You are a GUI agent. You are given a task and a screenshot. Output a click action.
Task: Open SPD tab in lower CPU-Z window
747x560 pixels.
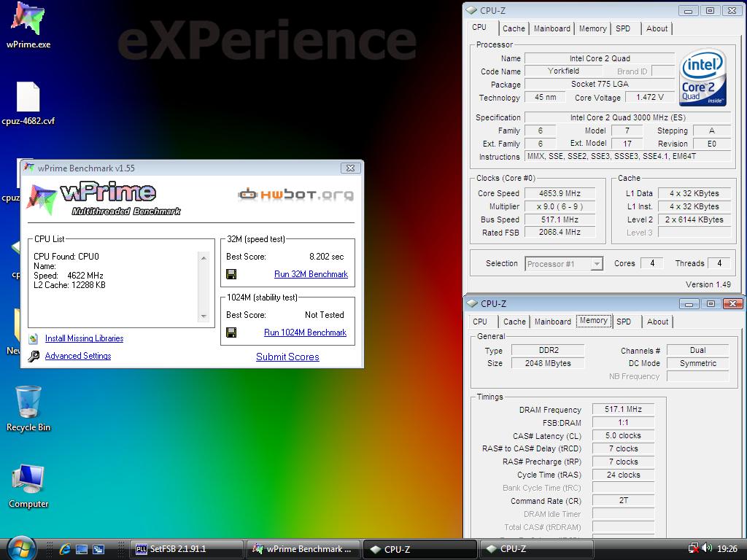(x=624, y=322)
